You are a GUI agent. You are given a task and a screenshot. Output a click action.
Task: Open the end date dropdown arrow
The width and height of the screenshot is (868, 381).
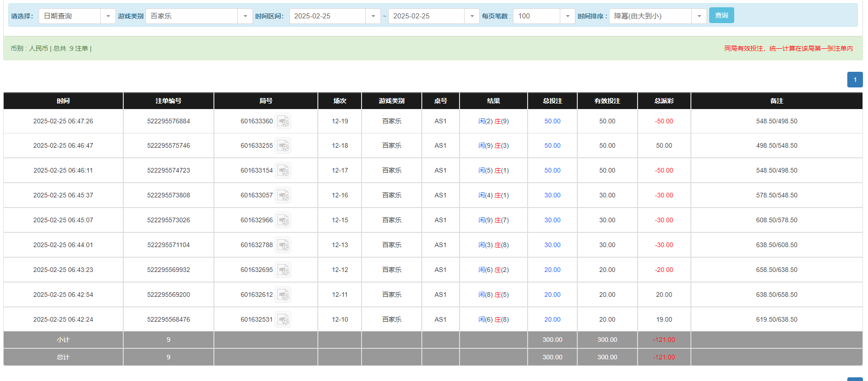pos(471,16)
